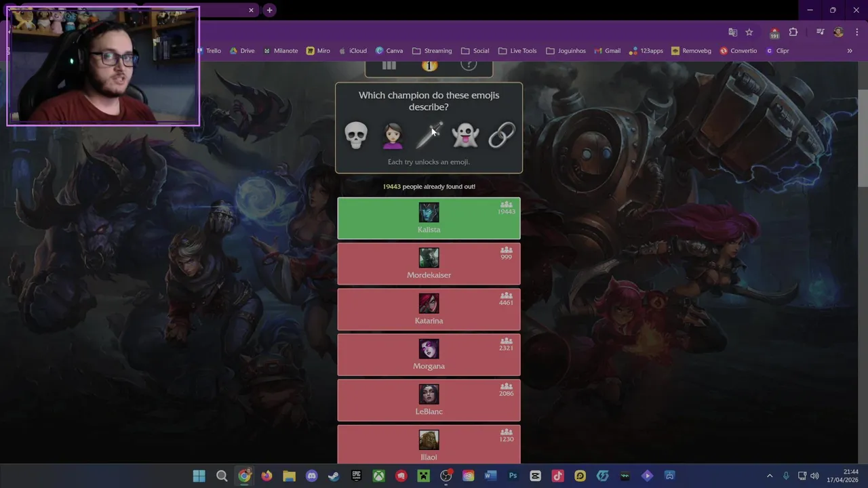Click the Mordekaiser guess row
Viewport: 868px width, 488px height.
429,264
